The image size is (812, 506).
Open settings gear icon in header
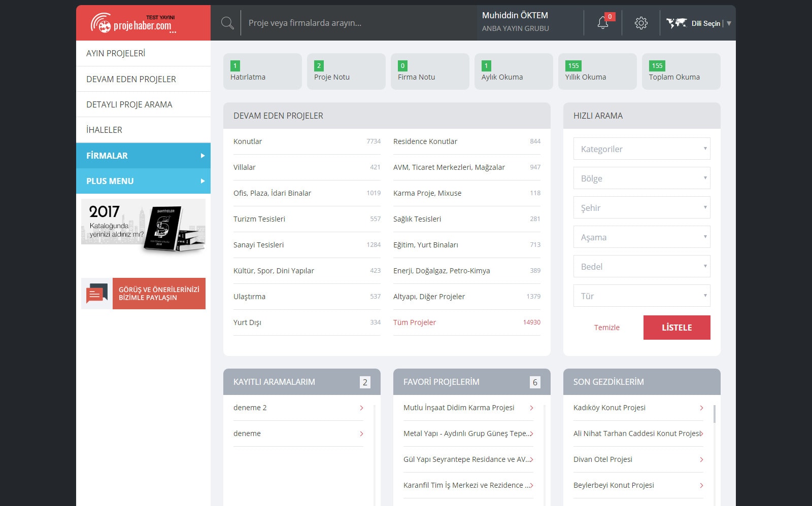(x=641, y=23)
